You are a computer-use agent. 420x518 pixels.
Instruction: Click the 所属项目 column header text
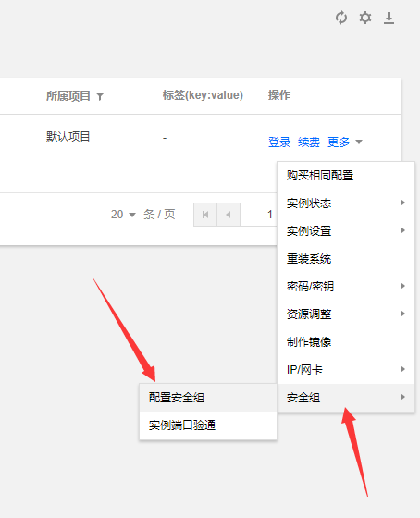pyautogui.click(x=68, y=96)
